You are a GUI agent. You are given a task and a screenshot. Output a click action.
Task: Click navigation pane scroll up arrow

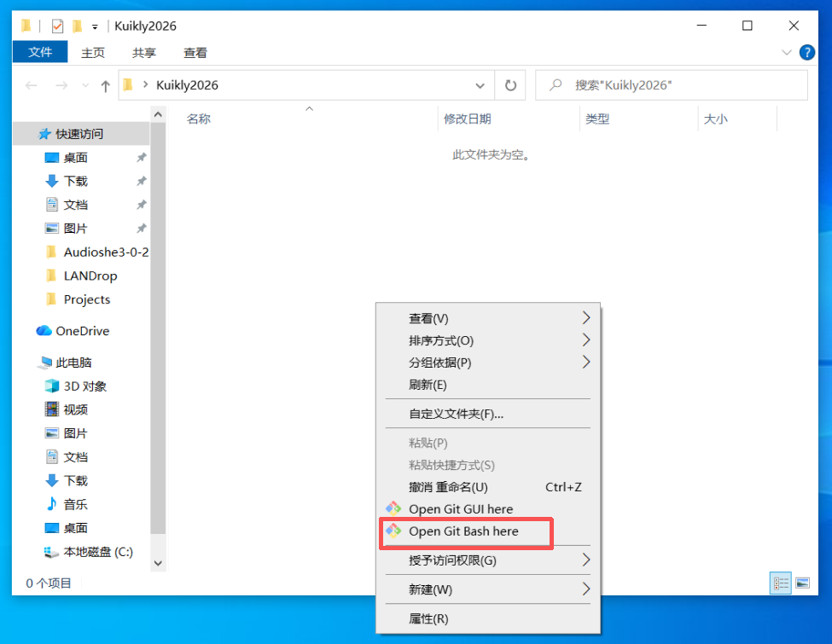tap(158, 114)
